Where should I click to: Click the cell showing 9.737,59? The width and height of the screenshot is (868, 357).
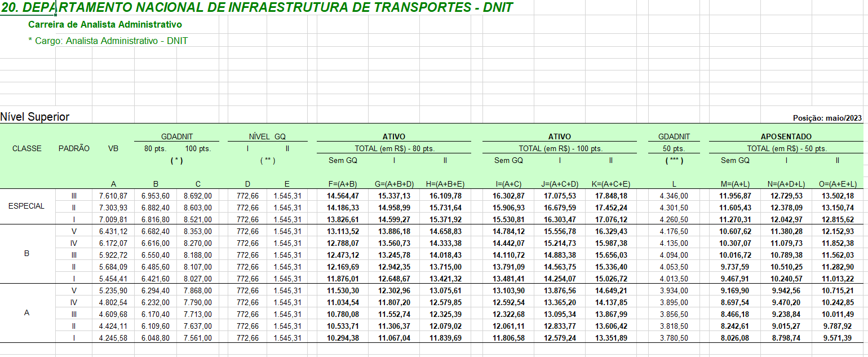pyautogui.click(x=735, y=267)
